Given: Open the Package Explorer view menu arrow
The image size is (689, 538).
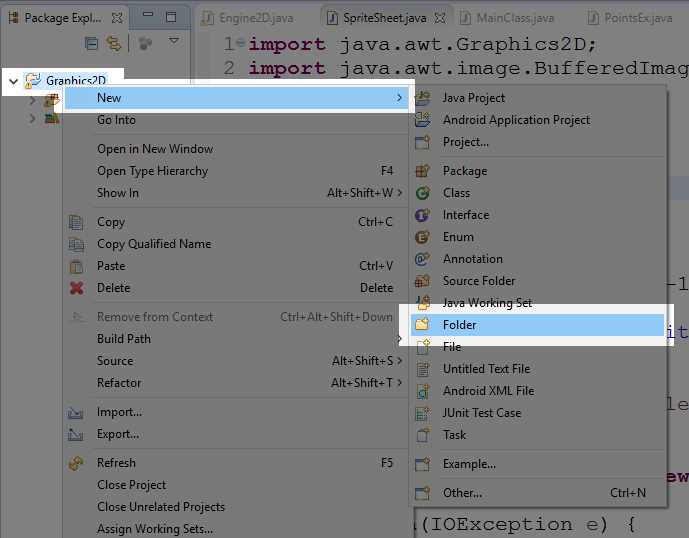Looking at the screenshot, I should pos(174,41).
